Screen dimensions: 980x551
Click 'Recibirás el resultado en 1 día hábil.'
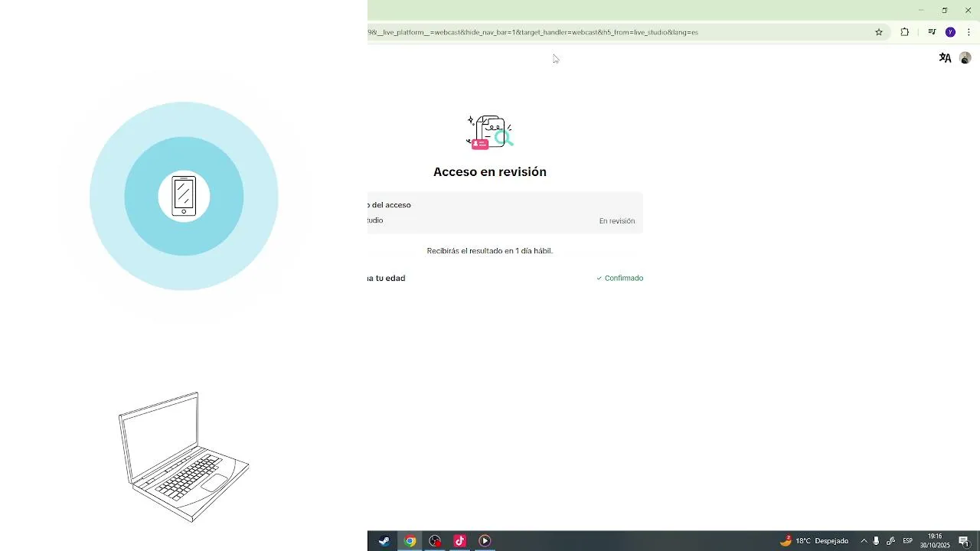pos(490,251)
